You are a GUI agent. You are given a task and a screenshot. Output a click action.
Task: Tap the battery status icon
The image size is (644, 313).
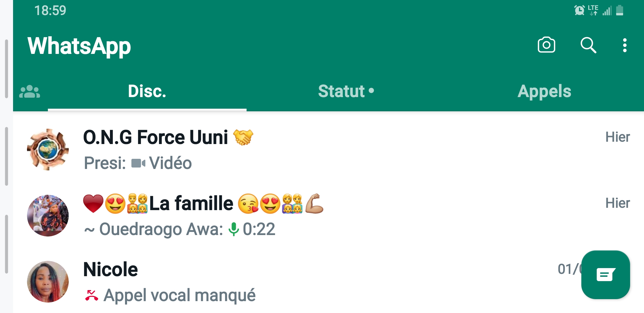click(x=620, y=10)
